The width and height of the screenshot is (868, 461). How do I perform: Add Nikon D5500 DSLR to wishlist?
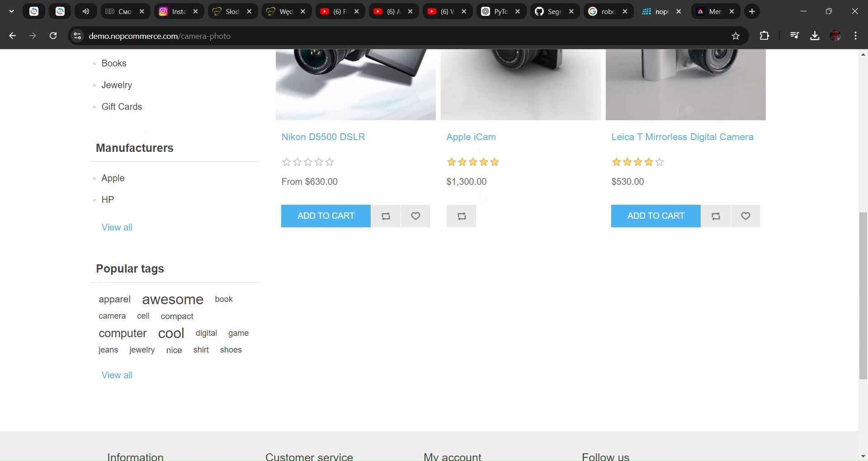(x=415, y=216)
